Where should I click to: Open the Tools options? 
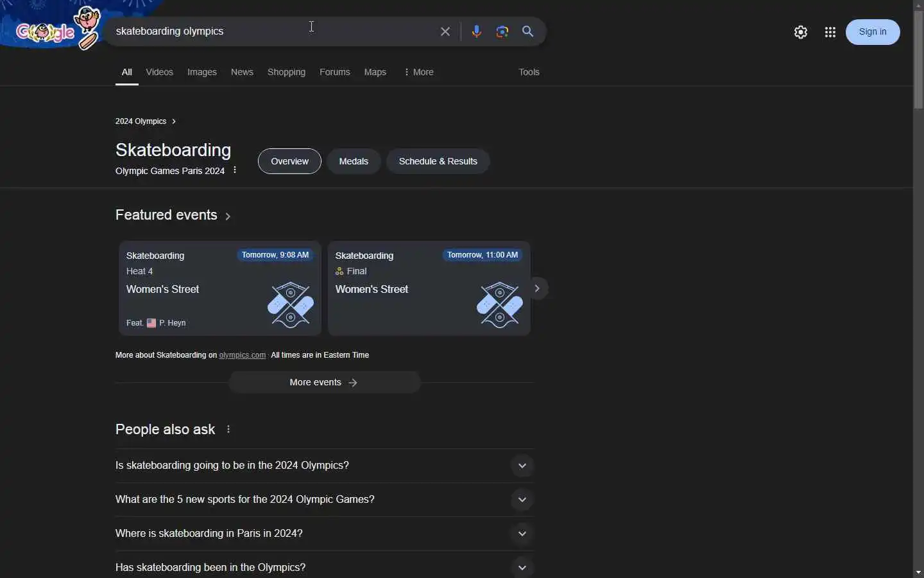(529, 72)
